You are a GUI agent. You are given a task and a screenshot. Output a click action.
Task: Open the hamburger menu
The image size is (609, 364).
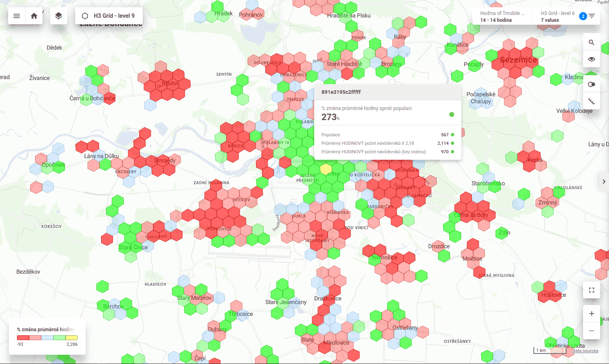[16, 16]
